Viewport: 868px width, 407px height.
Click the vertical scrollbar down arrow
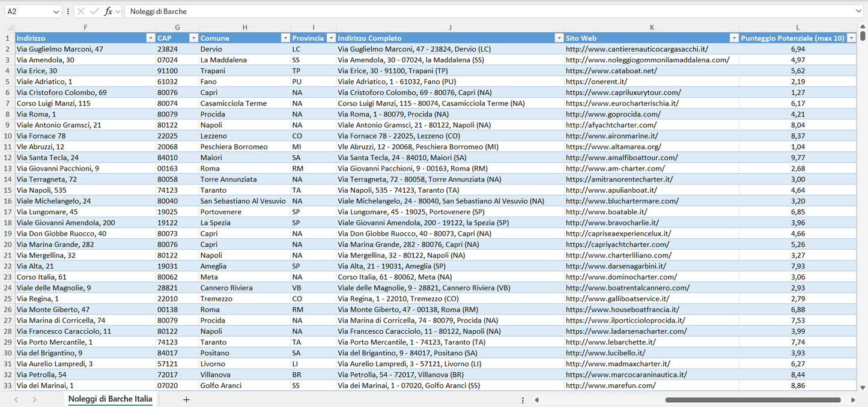(863, 388)
